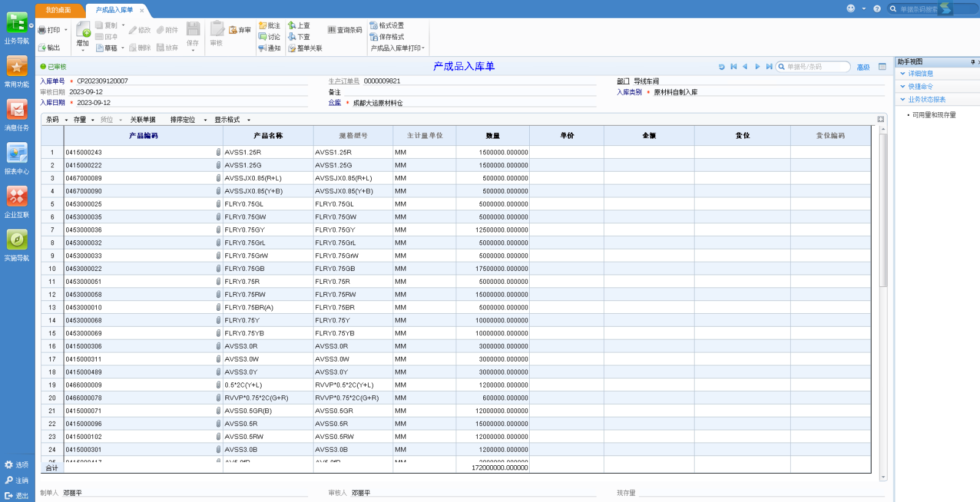This screenshot has height=502, width=980.
Task: Click 退出 to exit application
Action: pyautogui.click(x=17, y=496)
